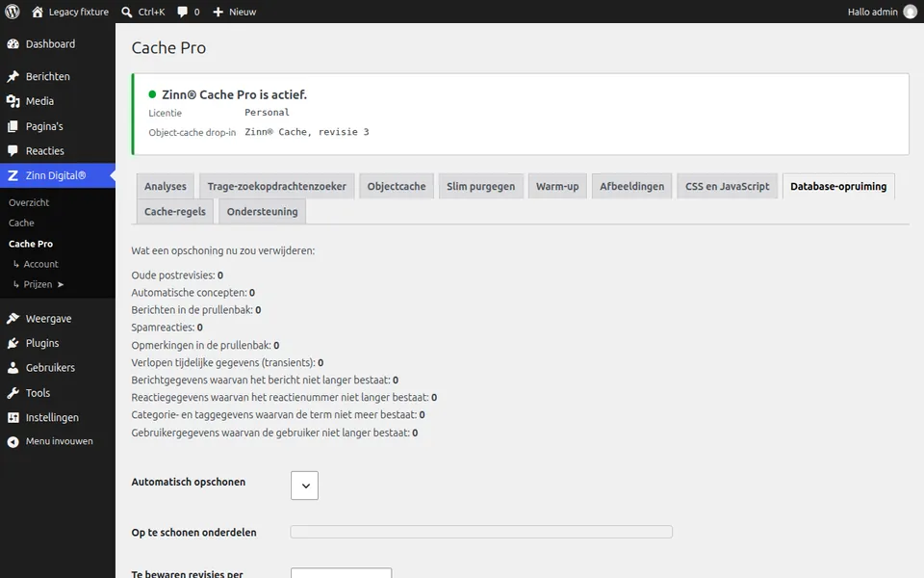Click the Weergave paintbrush icon
Image resolution: width=924 pixels, height=578 pixels.
(x=13, y=319)
